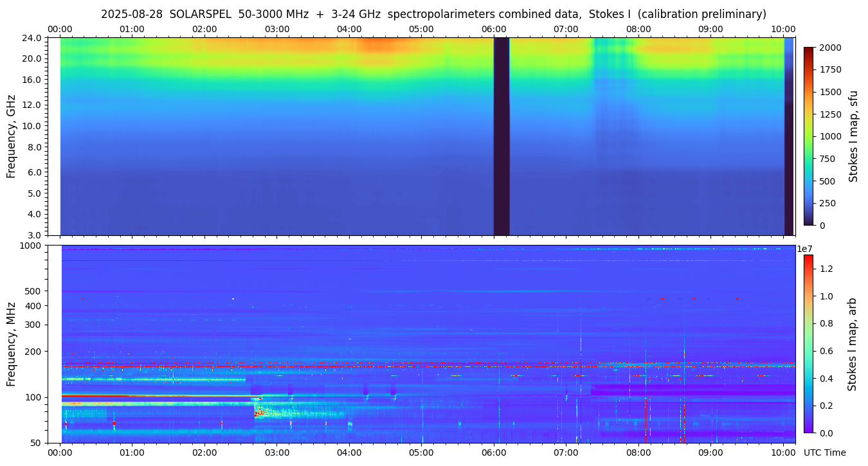The height and width of the screenshot is (466, 868).
Task: Select the "Stokes I map, arb" colorbar label
Action: pyautogui.click(x=852, y=344)
